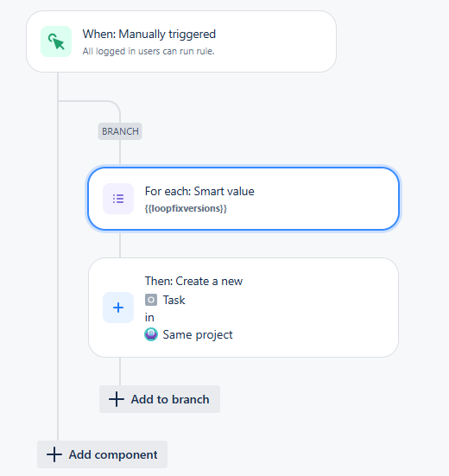This screenshot has width=449, height=476.
Task: Click "All logged in users can run rule." text
Action: click(x=149, y=51)
